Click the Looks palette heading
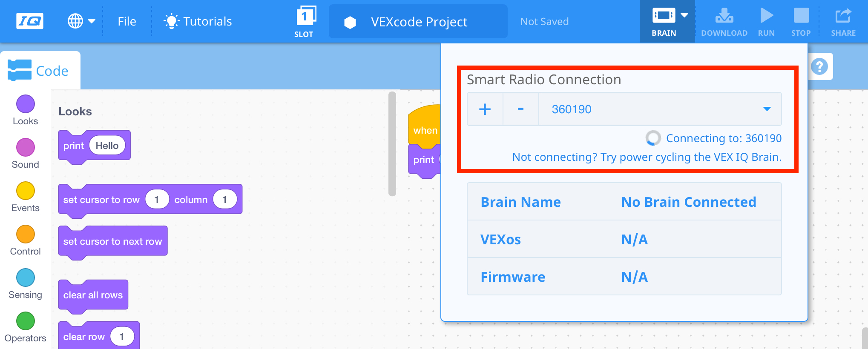Viewport: 868px width, 349px height. tap(75, 112)
